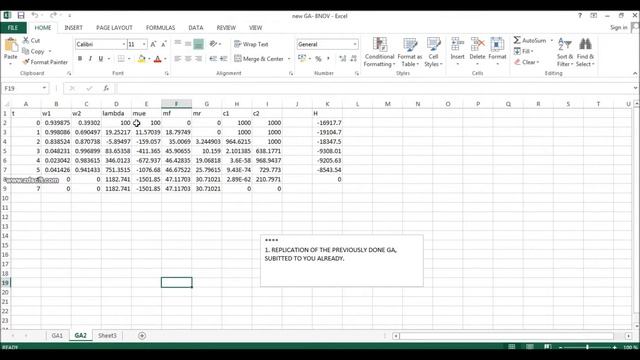
Task: Open the Fill dropdown
Action: coord(524,51)
